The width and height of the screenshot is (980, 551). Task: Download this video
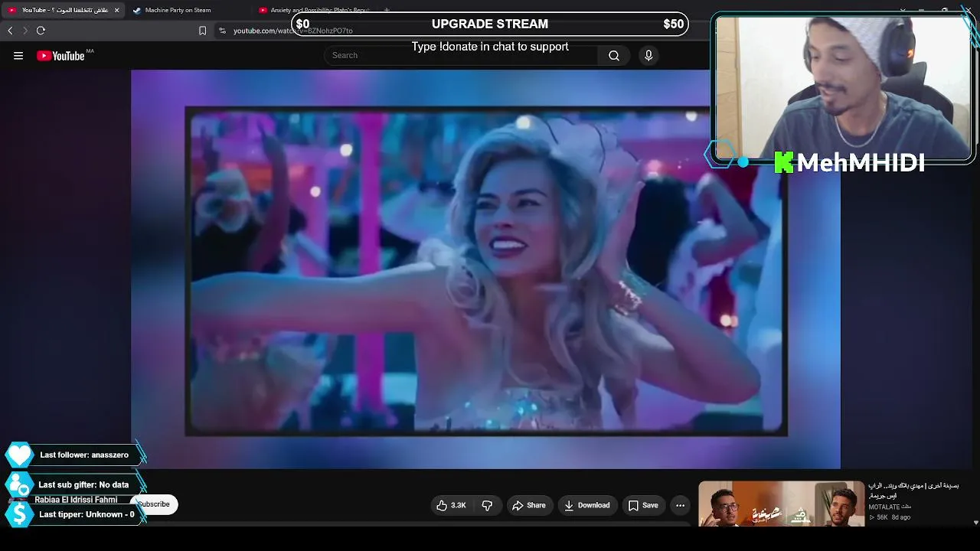coord(587,505)
